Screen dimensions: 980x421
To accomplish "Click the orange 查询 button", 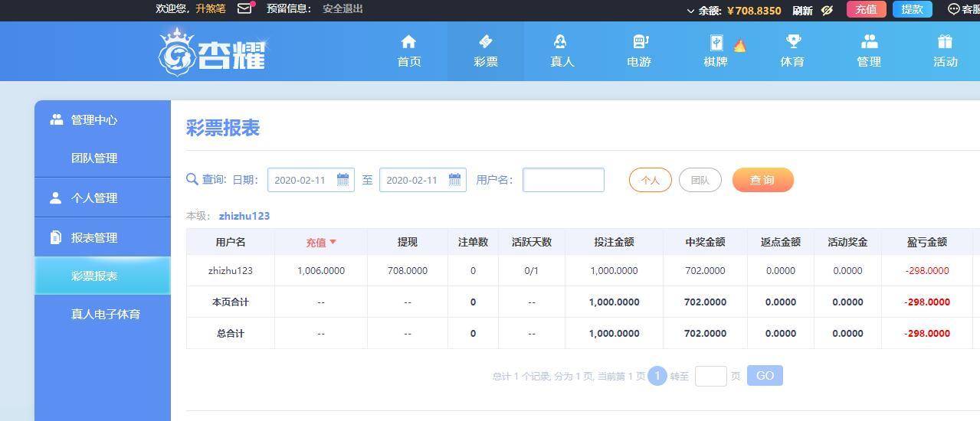I will pyautogui.click(x=762, y=180).
